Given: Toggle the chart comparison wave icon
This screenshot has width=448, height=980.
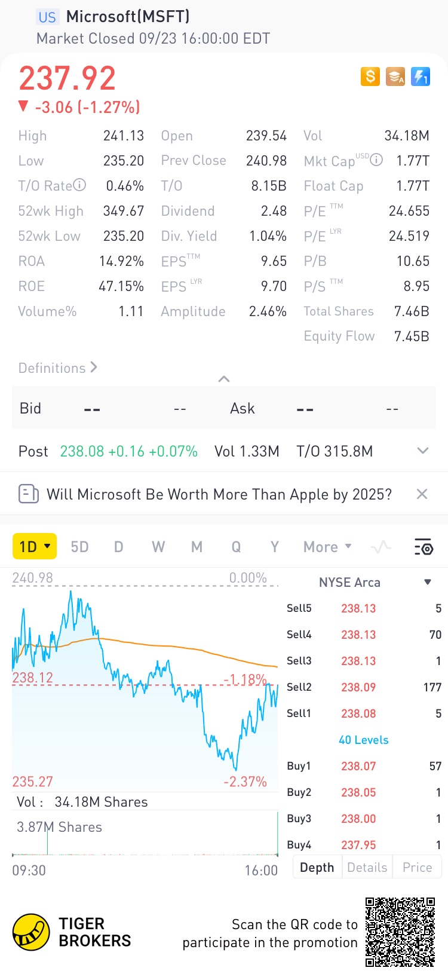Looking at the screenshot, I should click(x=381, y=547).
